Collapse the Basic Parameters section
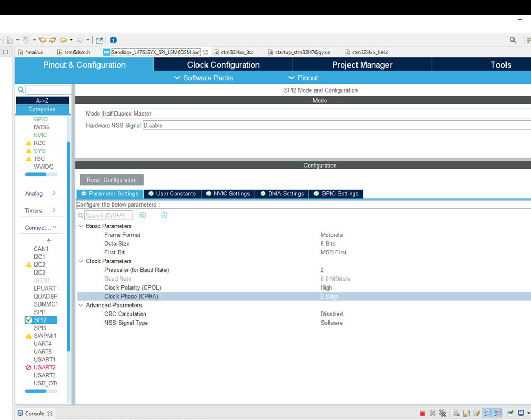 point(81,226)
